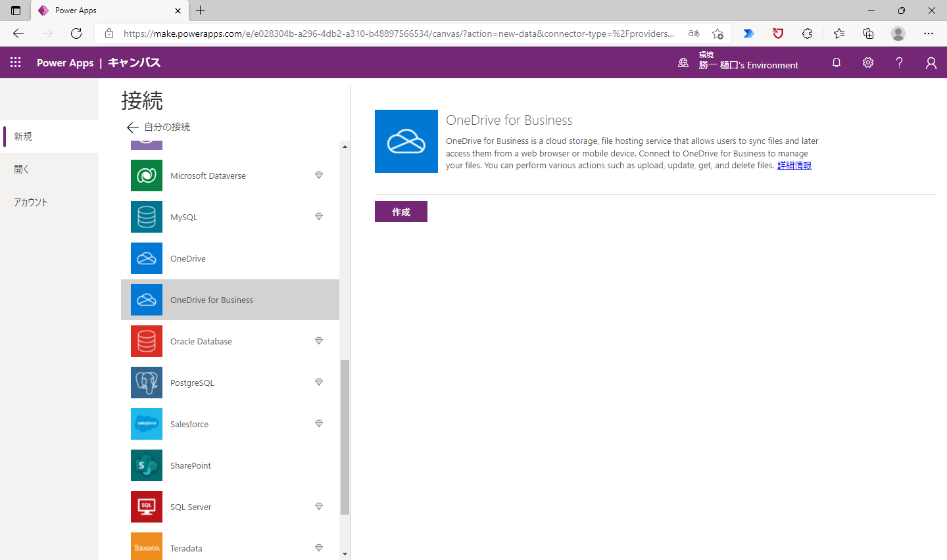Image resolution: width=947 pixels, height=560 pixels.
Task: Click the blue Power Automate extension icon
Action: [748, 34]
